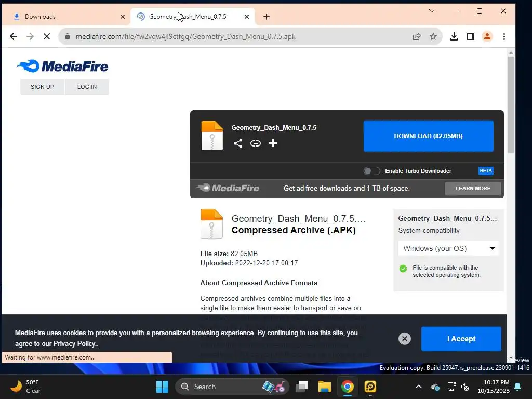Image resolution: width=532 pixels, height=399 pixels.
Task: Select the Geometry_Dash_Menu_0.7.5 browser tab
Action: [x=193, y=17]
